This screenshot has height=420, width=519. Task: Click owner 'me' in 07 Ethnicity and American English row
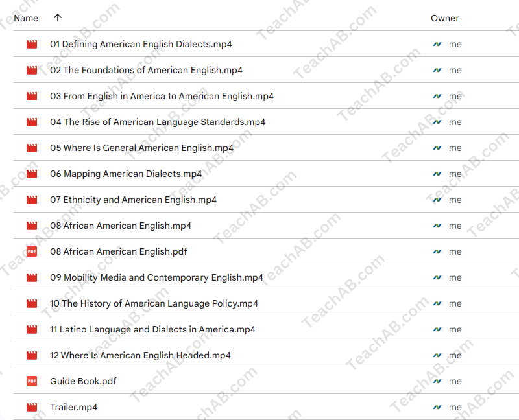(455, 200)
